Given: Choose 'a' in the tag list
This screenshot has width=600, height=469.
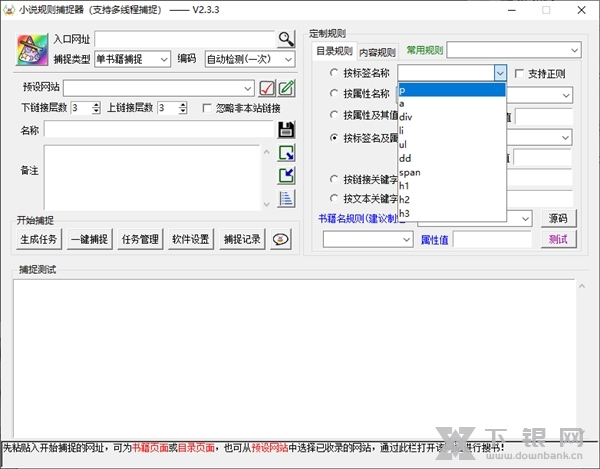Looking at the screenshot, I should 452,104.
